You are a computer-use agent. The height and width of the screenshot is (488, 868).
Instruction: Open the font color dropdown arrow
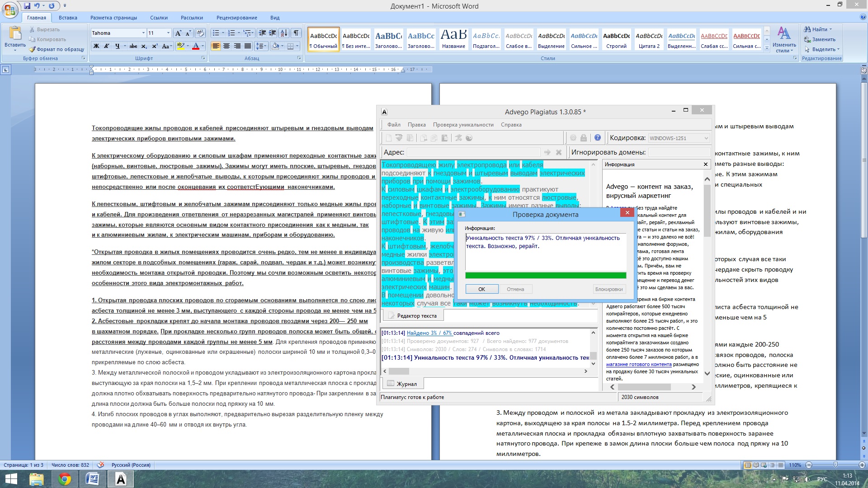(x=203, y=46)
